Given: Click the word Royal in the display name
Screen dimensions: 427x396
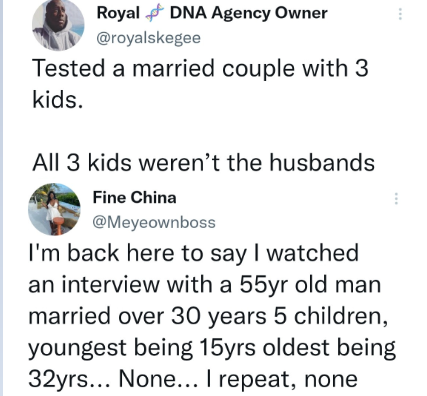Looking at the screenshot, I should 118,13.
